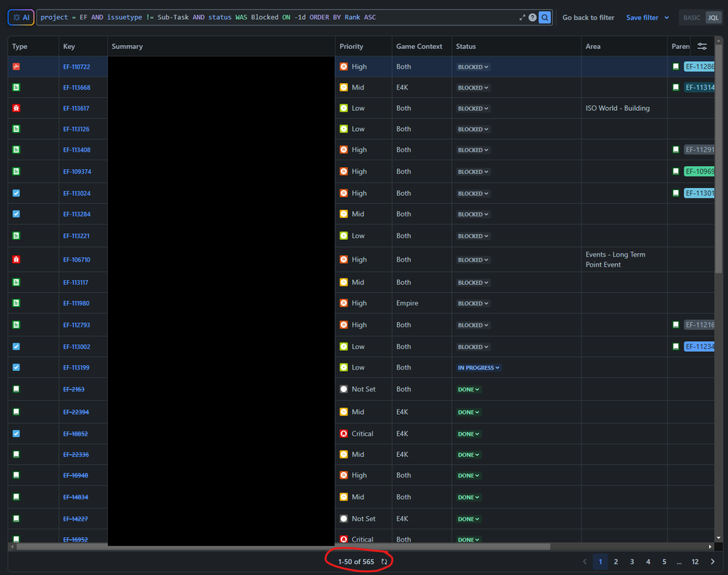Open the DONE status dropdown for EF-2163
The height and width of the screenshot is (575, 728).
(469, 390)
